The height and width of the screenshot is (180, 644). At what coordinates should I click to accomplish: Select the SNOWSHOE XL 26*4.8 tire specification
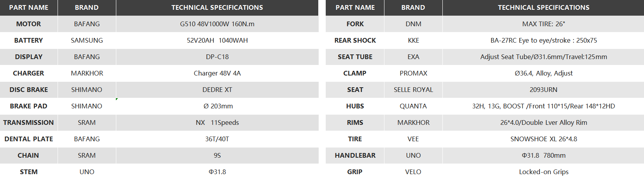tap(543, 139)
